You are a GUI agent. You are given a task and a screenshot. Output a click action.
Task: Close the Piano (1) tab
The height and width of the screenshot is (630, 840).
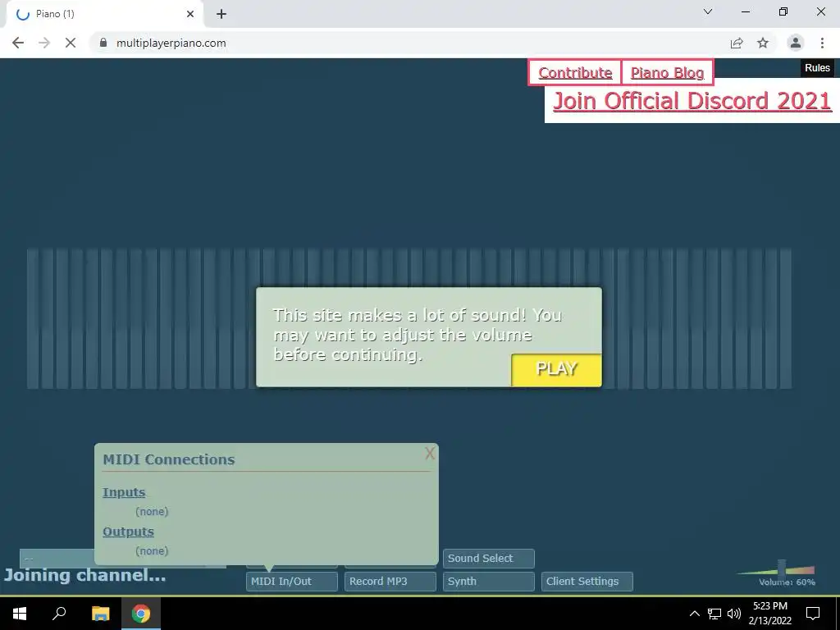click(190, 14)
